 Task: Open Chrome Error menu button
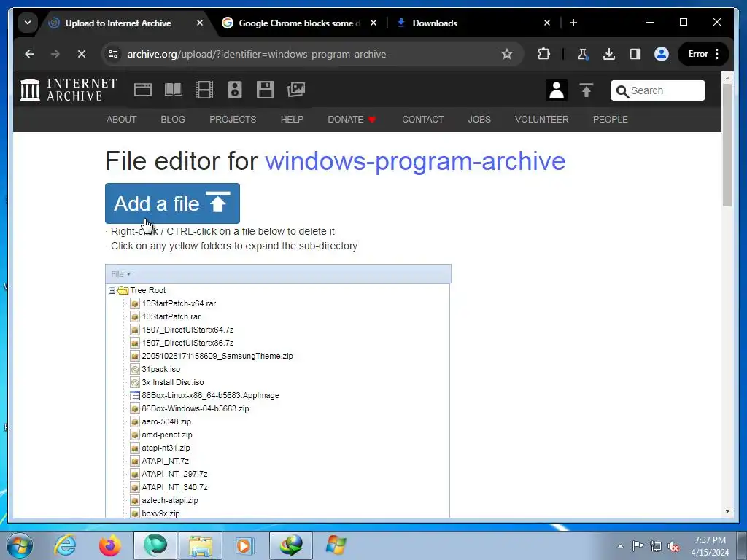703,54
